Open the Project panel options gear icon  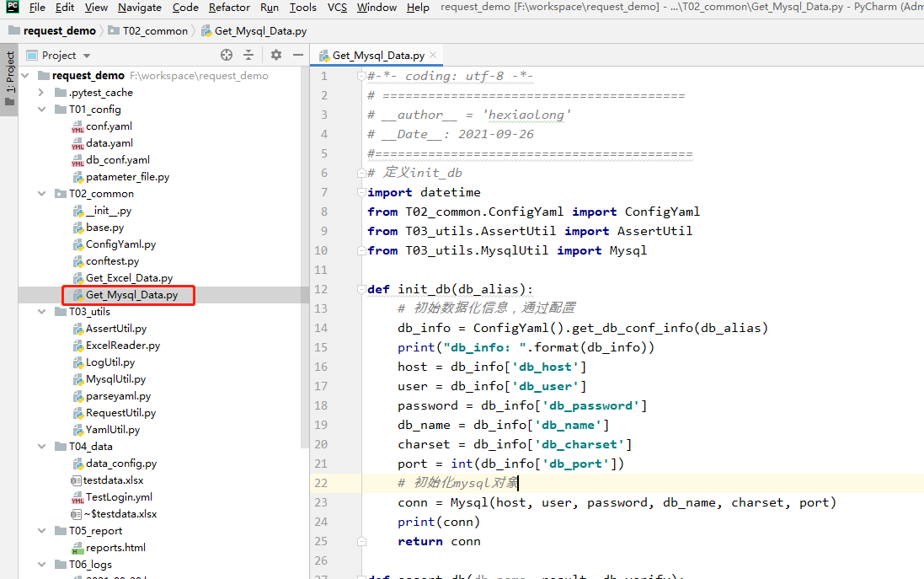275,55
